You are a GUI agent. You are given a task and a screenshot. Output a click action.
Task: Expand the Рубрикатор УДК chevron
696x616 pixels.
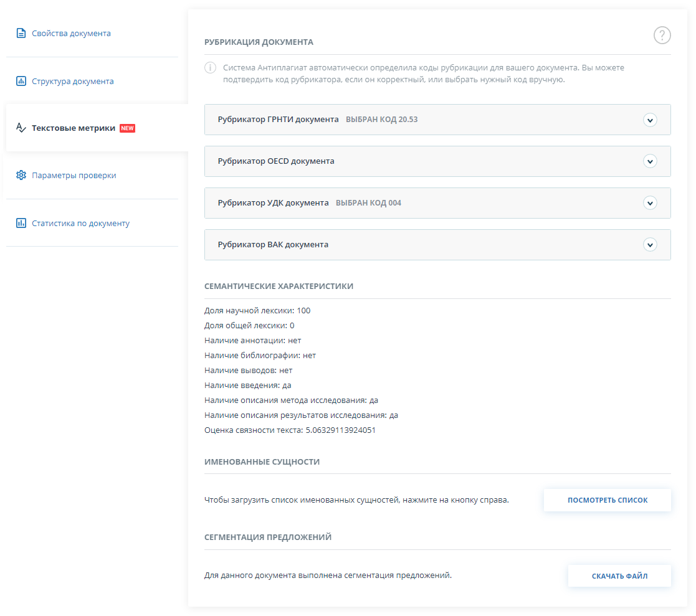pos(650,203)
